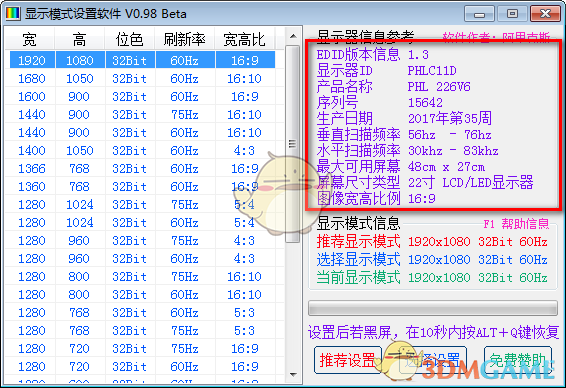Select the 1400 1050 60Hz row
The height and width of the screenshot is (388, 566).
coord(142,151)
